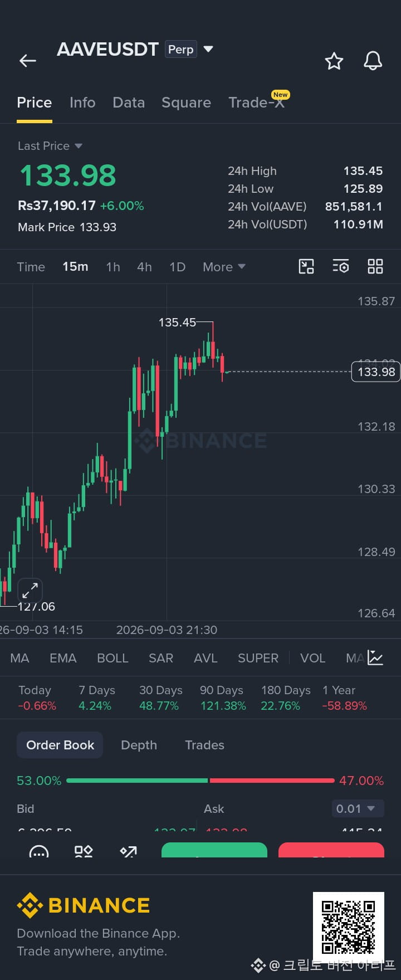Switch to the Depth tab

point(139,745)
